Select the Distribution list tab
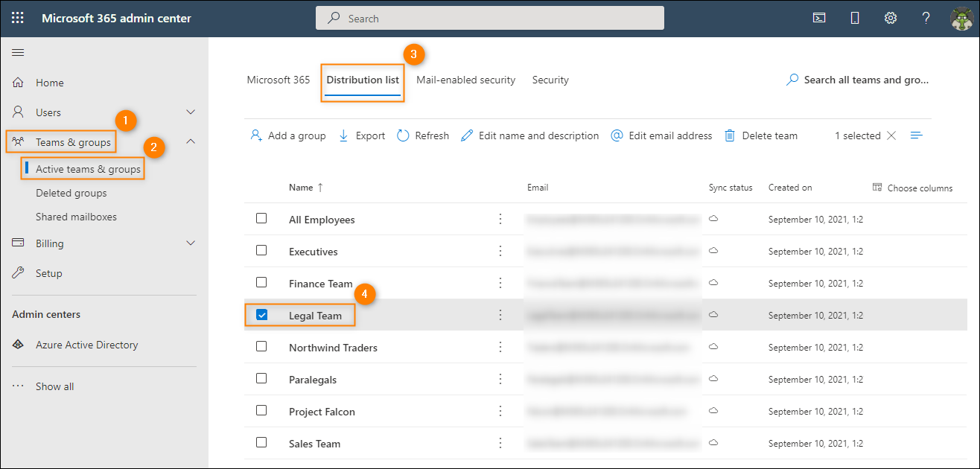This screenshot has height=469, width=980. 363,80
